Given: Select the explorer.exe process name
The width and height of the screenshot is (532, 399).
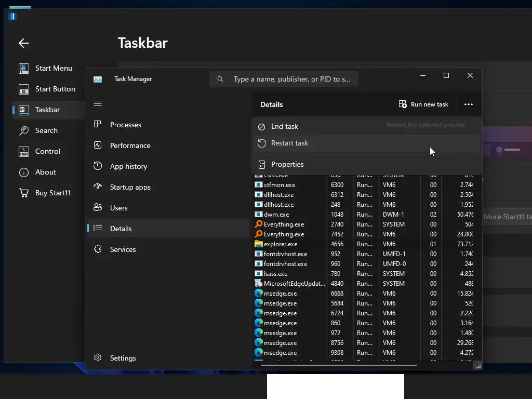Looking at the screenshot, I should tap(281, 244).
